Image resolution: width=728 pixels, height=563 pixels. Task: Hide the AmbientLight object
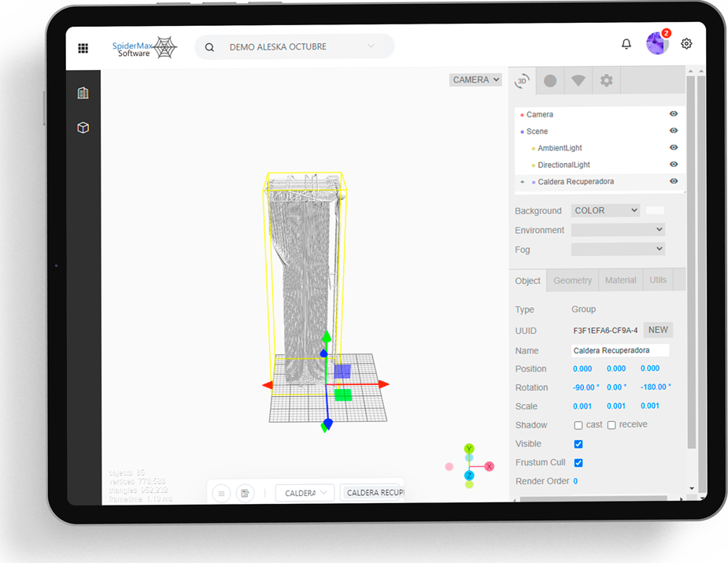coord(674,148)
